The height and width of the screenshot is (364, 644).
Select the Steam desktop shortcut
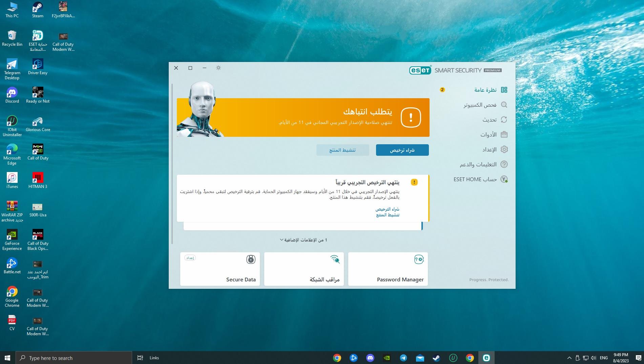(x=38, y=10)
